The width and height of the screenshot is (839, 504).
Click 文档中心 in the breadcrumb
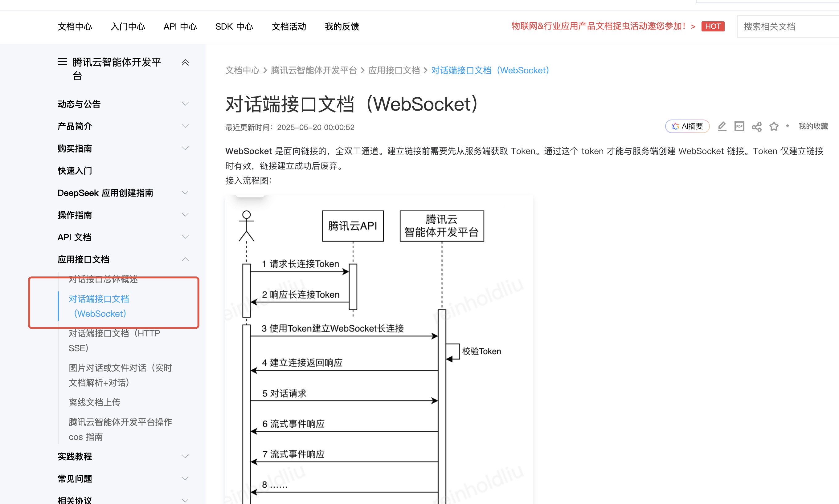tap(242, 70)
